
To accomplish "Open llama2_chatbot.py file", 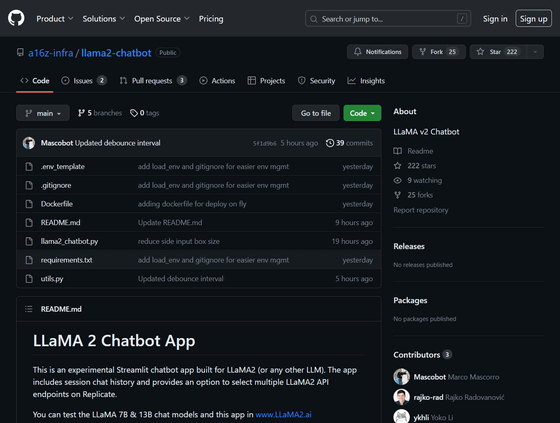I will point(69,242).
